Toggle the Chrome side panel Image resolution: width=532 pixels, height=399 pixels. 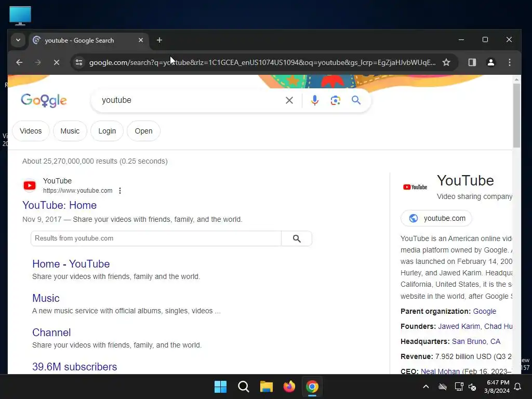coord(472,62)
